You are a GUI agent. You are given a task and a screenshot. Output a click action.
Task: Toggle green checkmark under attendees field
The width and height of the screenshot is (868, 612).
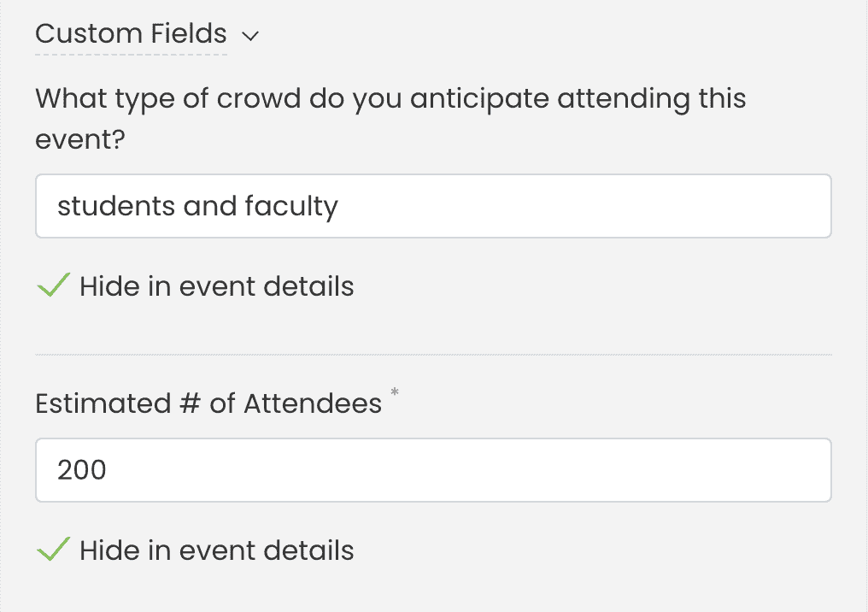[x=53, y=550]
